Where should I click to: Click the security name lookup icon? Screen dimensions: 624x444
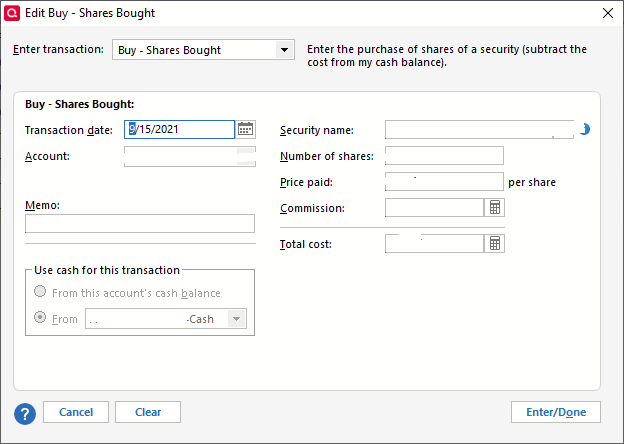coord(585,129)
